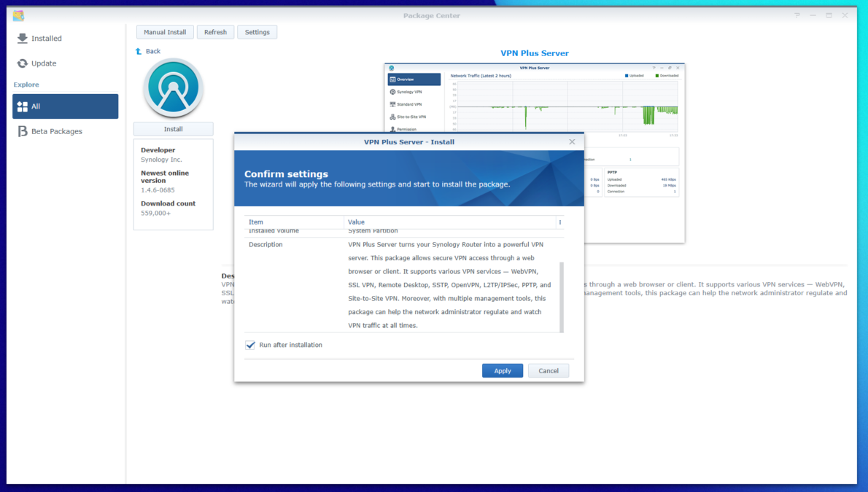868x492 pixels.
Task: Click the Manual Install button
Action: click(x=165, y=32)
